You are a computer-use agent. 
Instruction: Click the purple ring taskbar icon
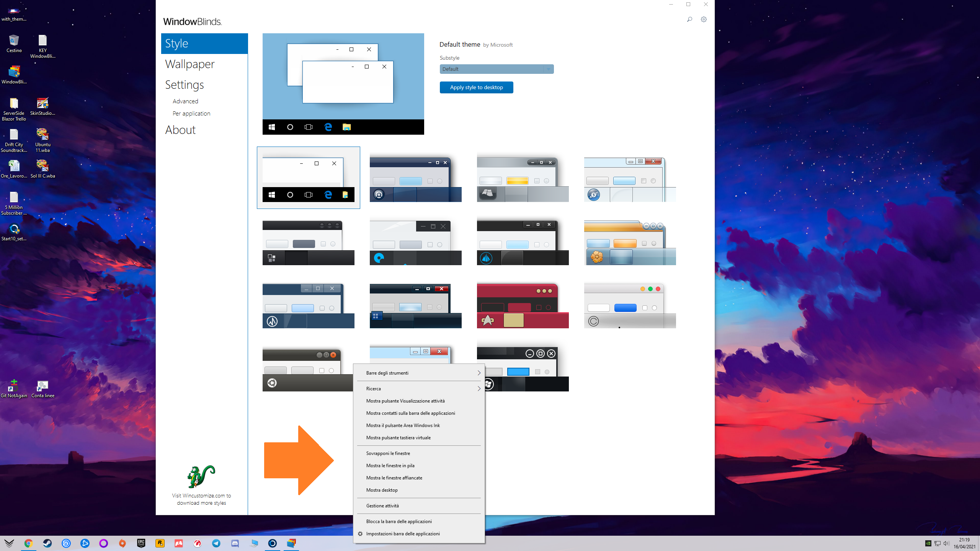[x=103, y=543]
